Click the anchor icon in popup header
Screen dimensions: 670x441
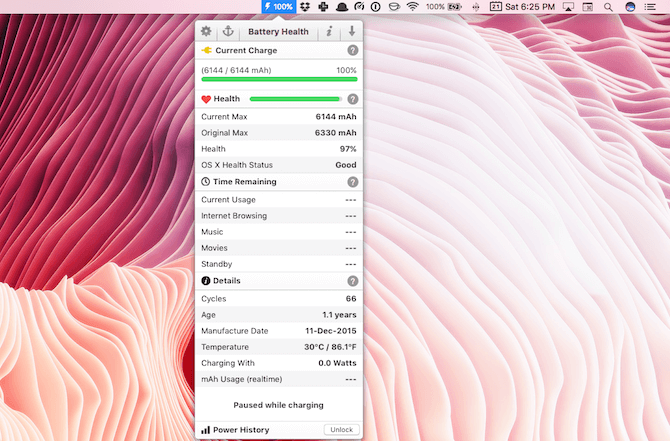[228, 31]
